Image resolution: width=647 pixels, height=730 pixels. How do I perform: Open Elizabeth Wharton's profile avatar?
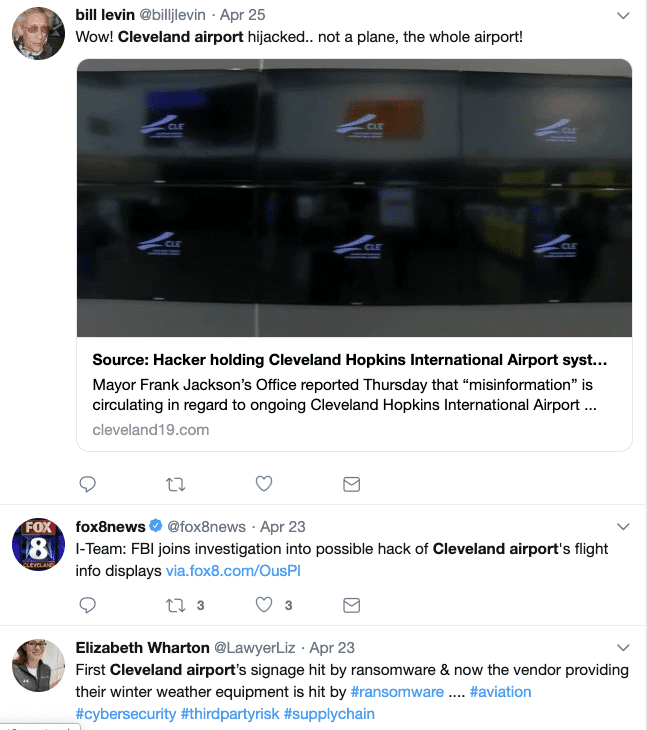pyautogui.click(x=38, y=666)
